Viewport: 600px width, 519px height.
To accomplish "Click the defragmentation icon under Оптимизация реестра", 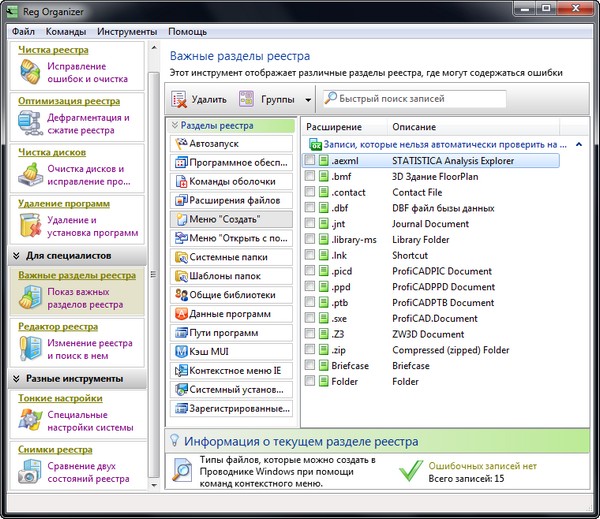I will [x=31, y=123].
